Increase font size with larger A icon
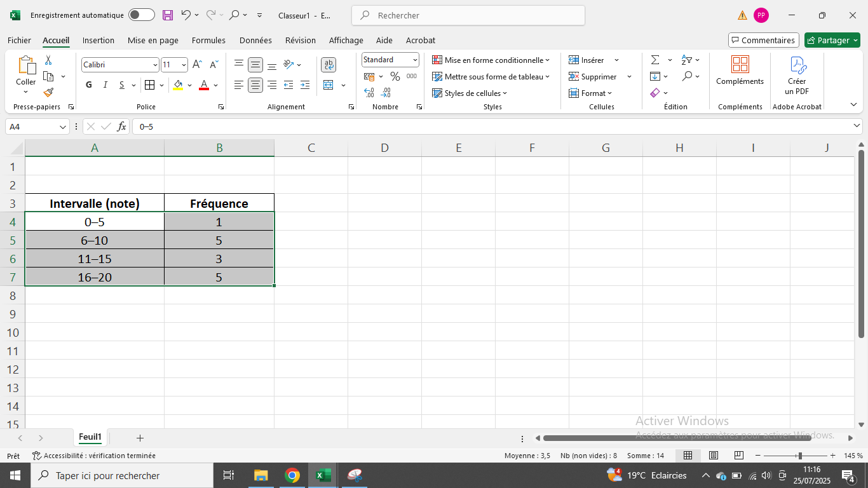Image resolution: width=868 pixels, height=488 pixels. click(198, 65)
